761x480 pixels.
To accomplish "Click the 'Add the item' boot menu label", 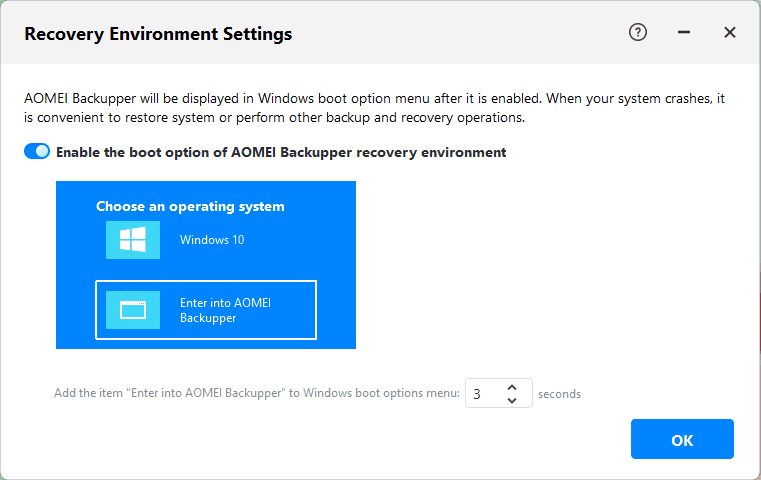I will click(x=256, y=394).
